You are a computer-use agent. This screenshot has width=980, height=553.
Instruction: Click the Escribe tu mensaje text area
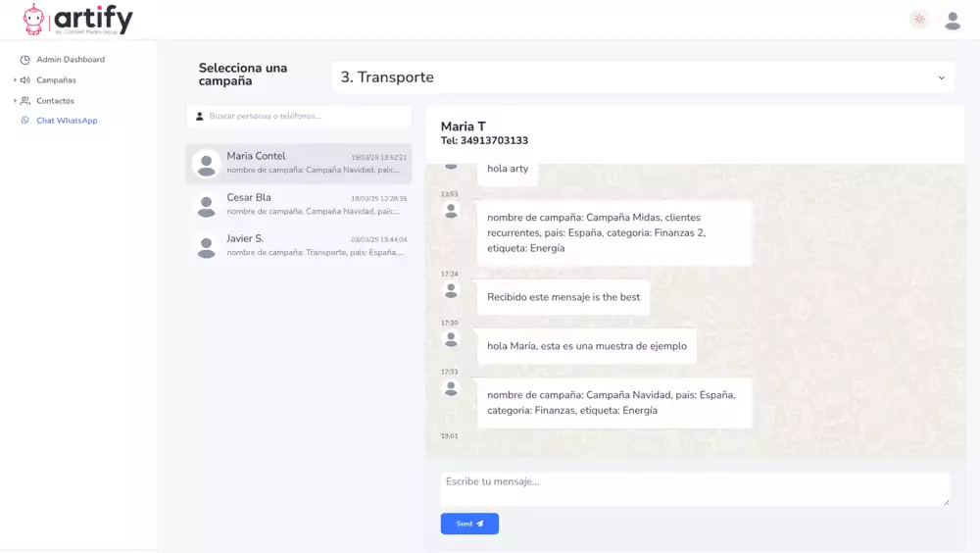[x=694, y=488]
